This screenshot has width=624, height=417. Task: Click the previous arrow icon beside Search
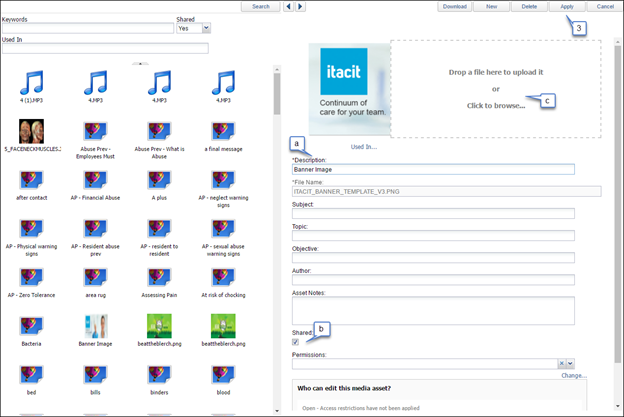[288, 6]
